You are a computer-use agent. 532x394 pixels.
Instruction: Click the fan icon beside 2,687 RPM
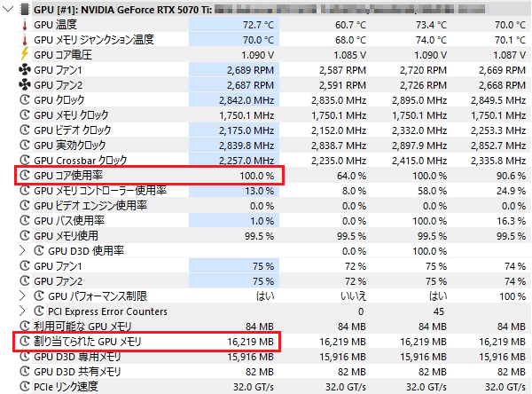(25, 85)
